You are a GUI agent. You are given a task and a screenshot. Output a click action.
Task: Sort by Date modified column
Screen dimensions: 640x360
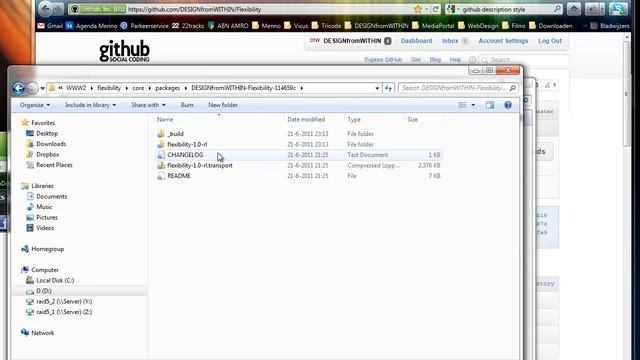tap(306, 119)
